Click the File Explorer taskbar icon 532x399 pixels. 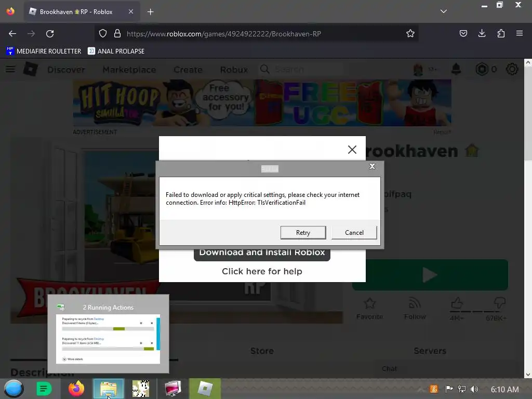(109, 389)
